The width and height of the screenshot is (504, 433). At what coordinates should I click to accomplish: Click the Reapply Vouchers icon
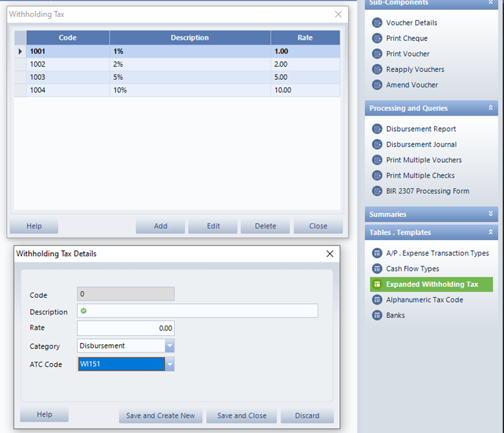tap(377, 69)
